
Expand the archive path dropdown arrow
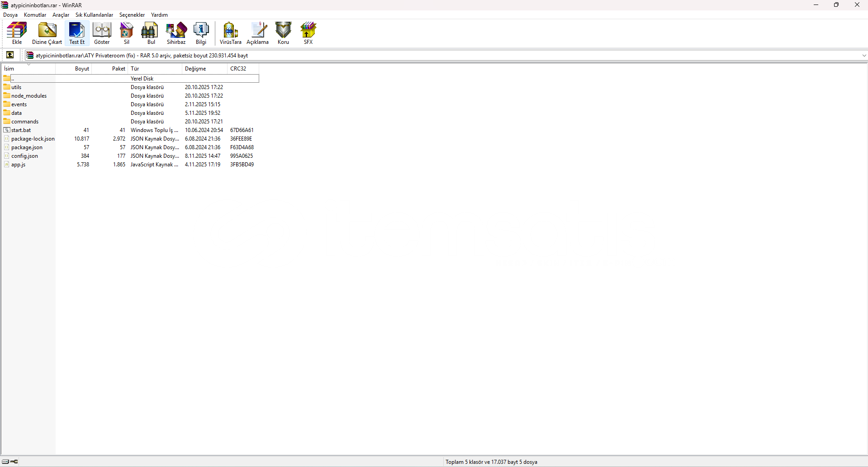pyautogui.click(x=864, y=56)
